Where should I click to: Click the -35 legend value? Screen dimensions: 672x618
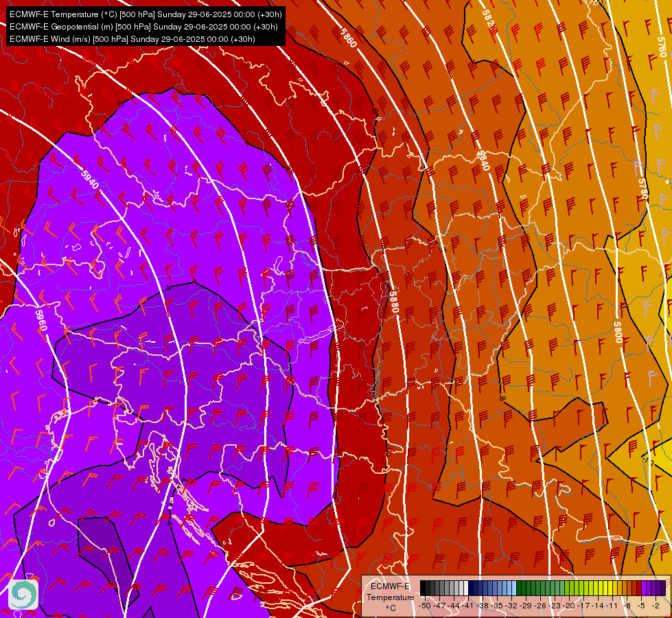(x=497, y=606)
